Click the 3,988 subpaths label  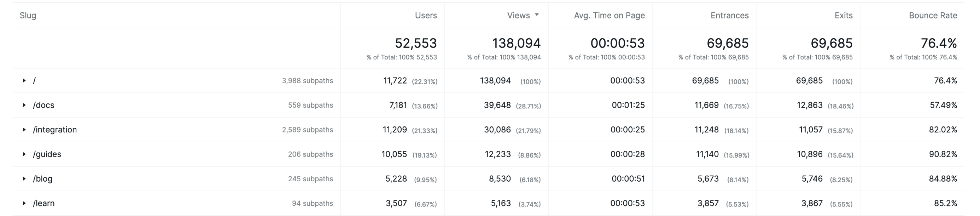(307, 81)
